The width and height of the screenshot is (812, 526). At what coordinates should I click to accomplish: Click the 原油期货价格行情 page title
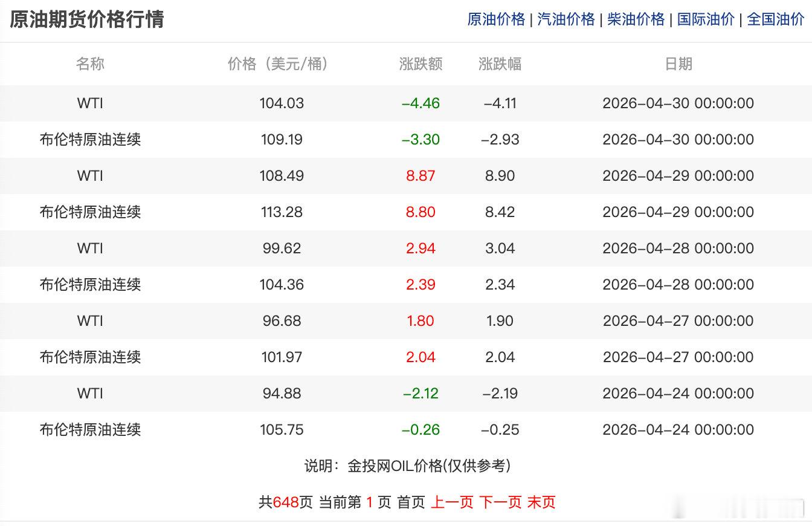[88, 19]
